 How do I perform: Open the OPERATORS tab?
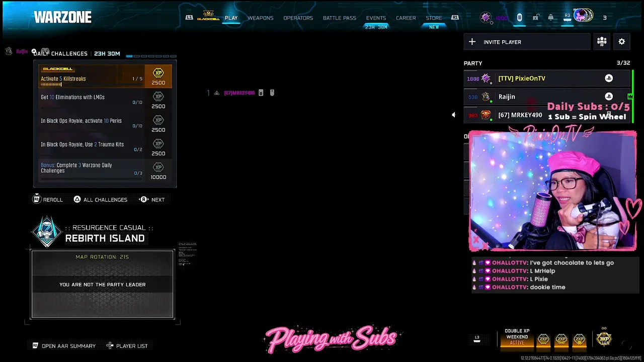click(x=298, y=18)
